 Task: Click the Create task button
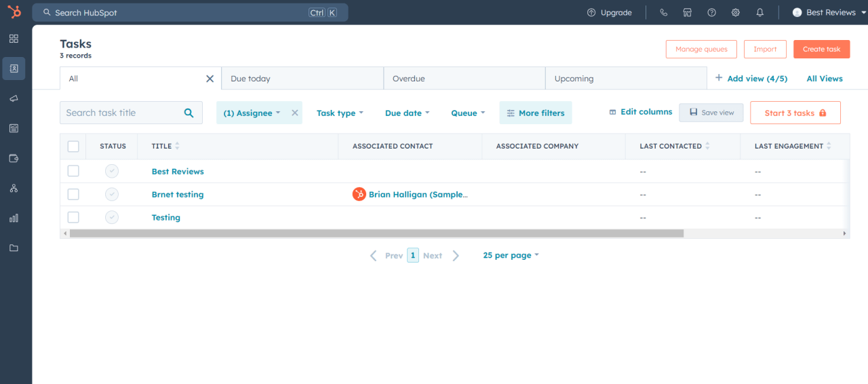pyautogui.click(x=821, y=49)
